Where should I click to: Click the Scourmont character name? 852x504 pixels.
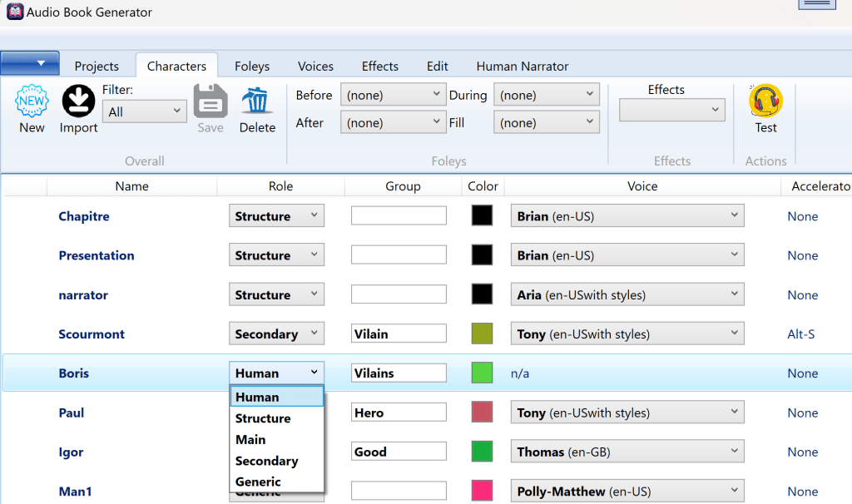(x=92, y=334)
